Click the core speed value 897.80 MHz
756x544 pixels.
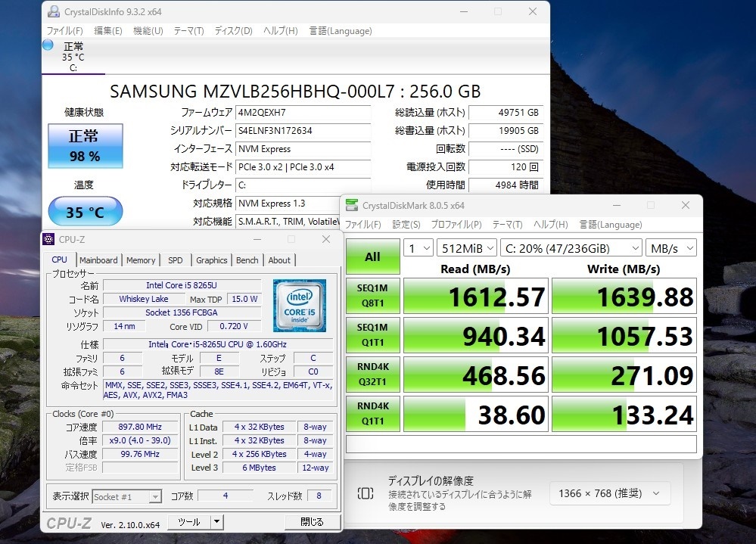[x=140, y=427]
